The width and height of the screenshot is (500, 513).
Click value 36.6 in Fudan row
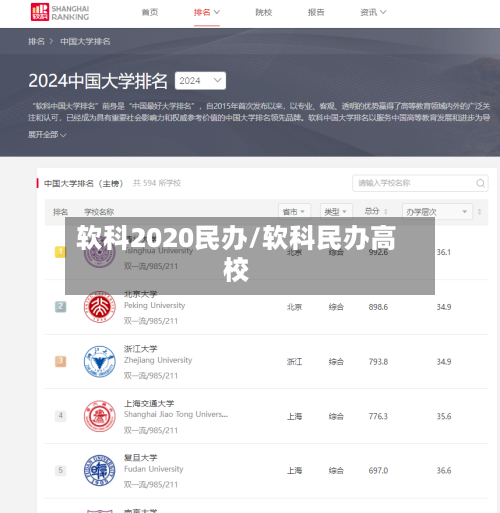coord(444,471)
